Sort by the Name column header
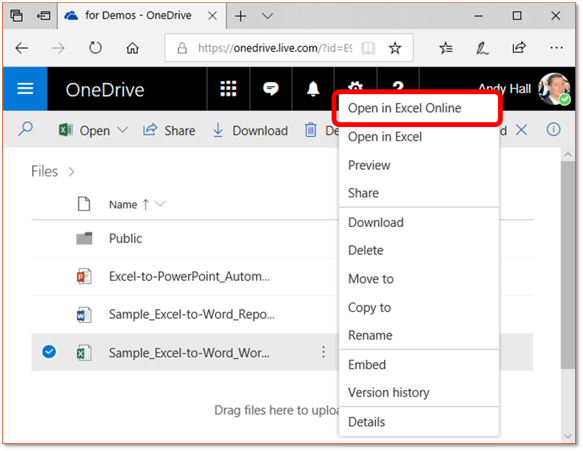 coord(123,204)
